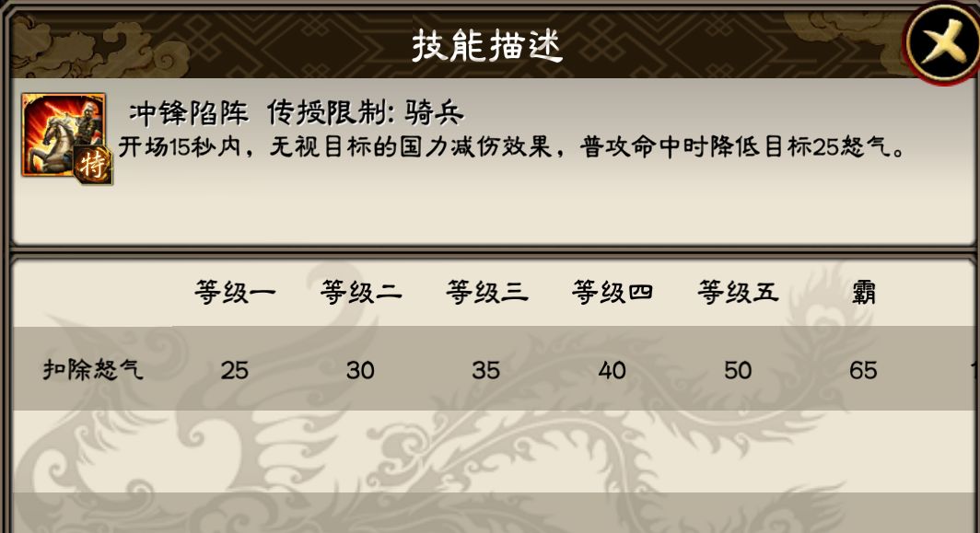Viewport: 980px width, 533px height.
Task: Click the 扣除怒气 row label
Action: (93, 370)
